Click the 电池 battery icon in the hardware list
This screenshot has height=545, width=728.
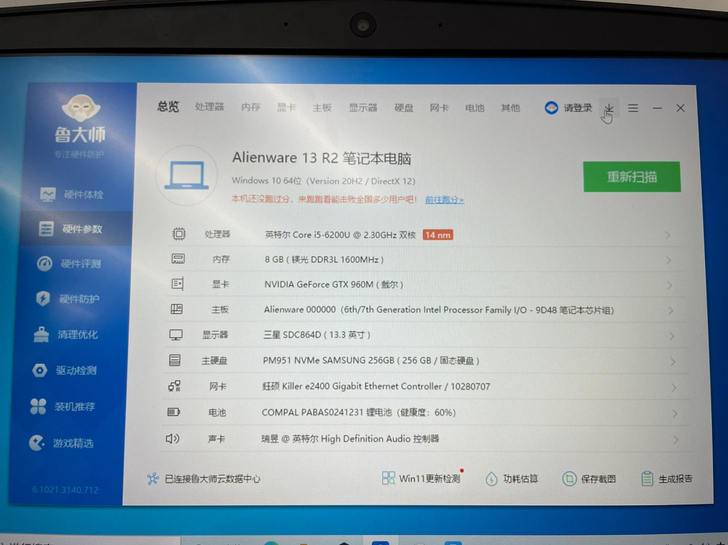[x=174, y=412]
